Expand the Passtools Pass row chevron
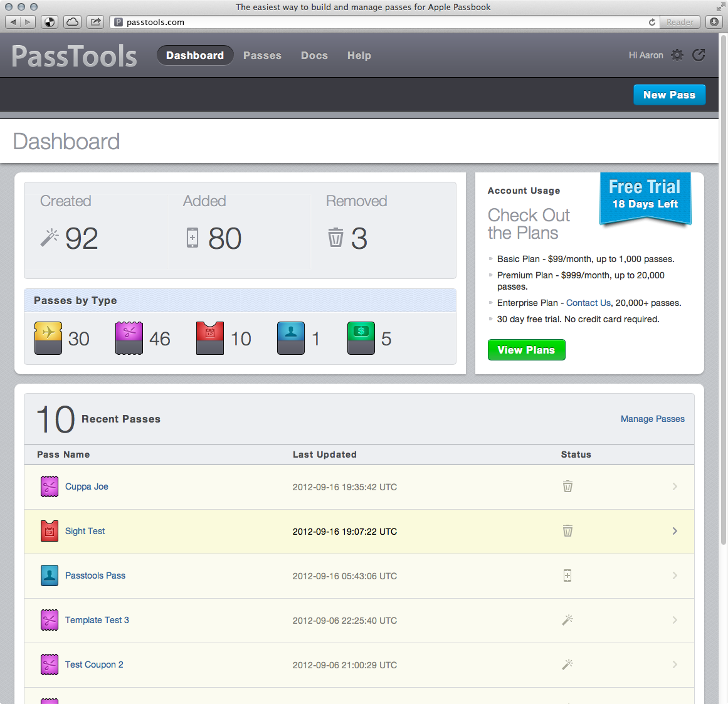The width and height of the screenshot is (728, 704). (675, 575)
